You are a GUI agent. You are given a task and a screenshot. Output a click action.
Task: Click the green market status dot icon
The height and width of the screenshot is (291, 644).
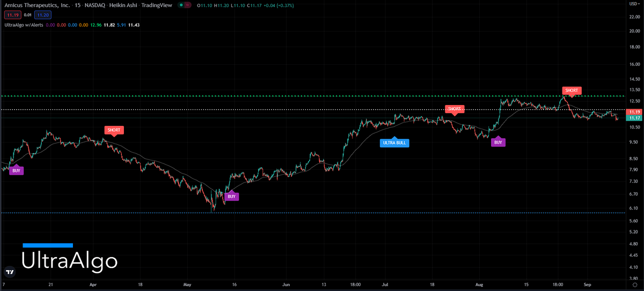tap(182, 5)
